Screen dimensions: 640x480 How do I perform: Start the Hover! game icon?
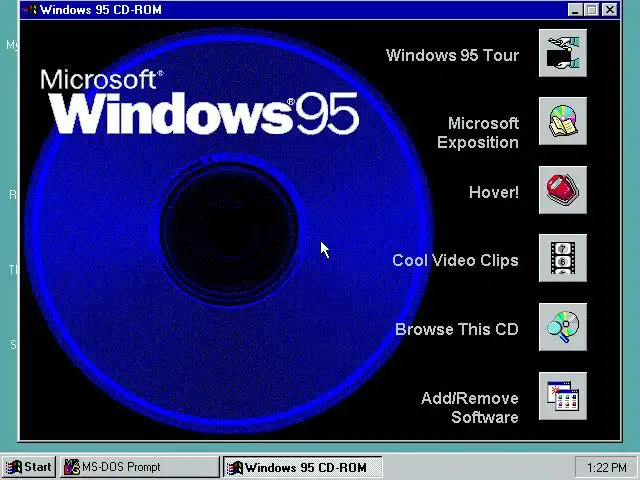[x=563, y=190]
